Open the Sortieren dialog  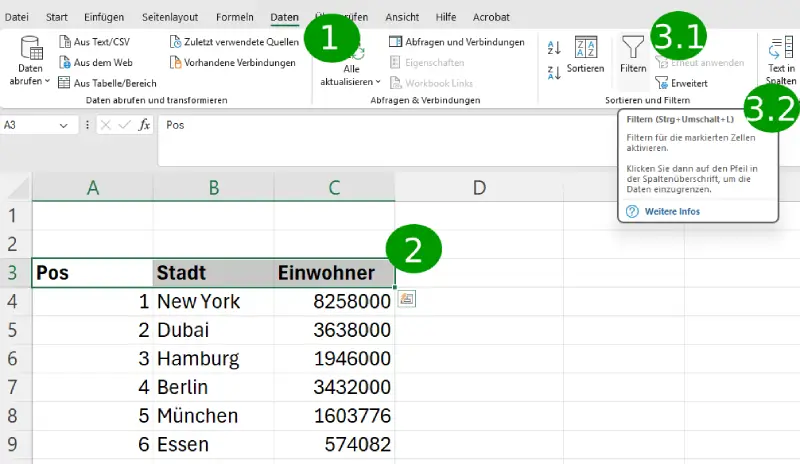pyautogui.click(x=585, y=55)
